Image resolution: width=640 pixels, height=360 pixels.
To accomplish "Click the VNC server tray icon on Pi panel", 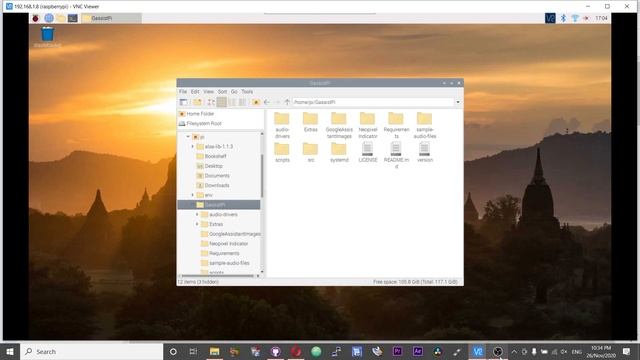I will (550, 18).
